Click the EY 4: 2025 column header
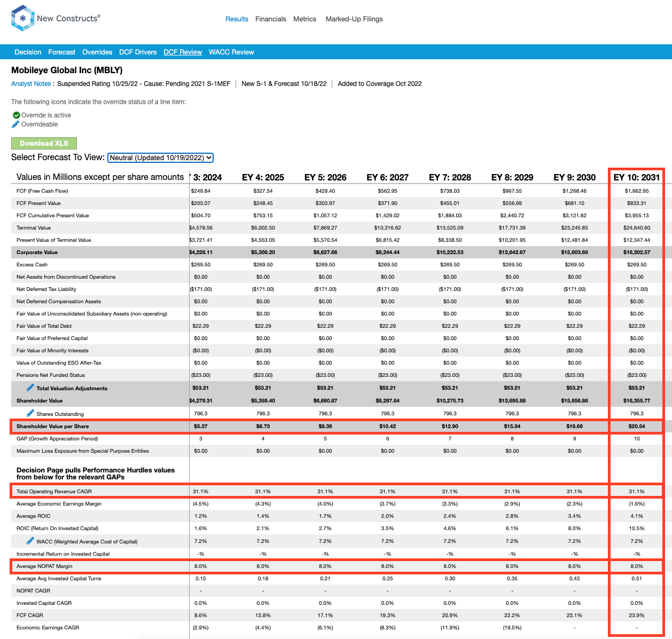 coord(263,177)
